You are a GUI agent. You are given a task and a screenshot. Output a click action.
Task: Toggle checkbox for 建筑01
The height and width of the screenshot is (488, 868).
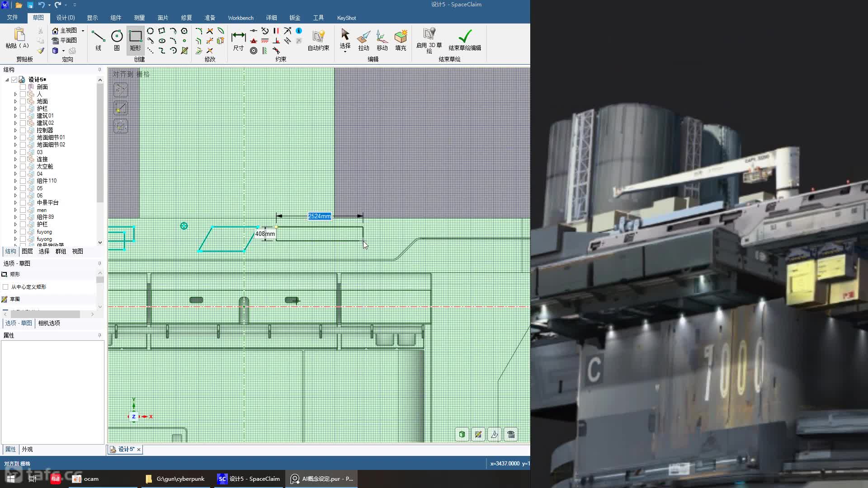[x=23, y=116]
